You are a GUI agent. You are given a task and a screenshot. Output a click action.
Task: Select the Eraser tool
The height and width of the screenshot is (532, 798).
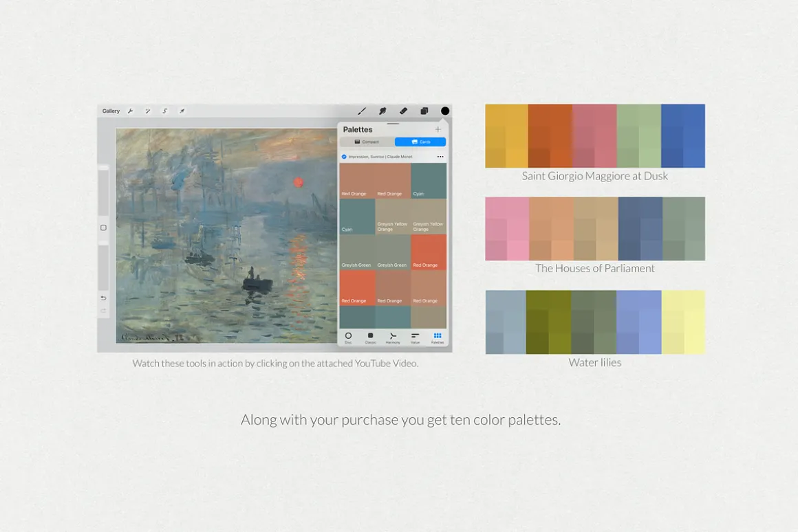[x=403, y=111]
